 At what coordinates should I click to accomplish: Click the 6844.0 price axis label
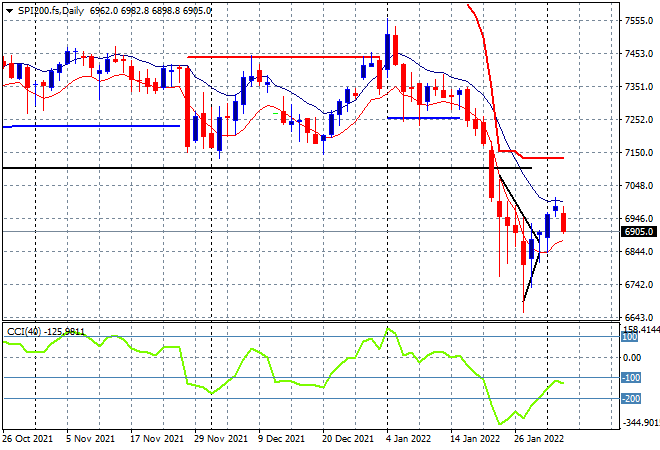pyautogui.click(x=639, y=251)
